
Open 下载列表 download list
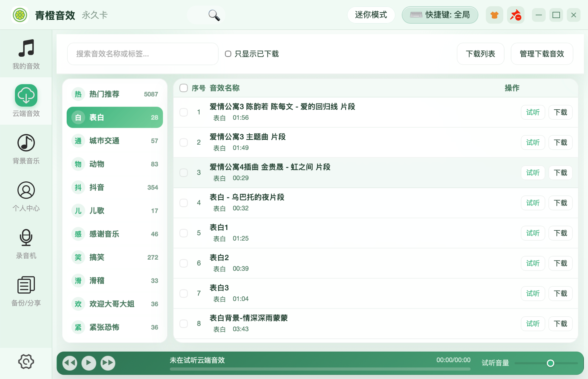point(480,54)
